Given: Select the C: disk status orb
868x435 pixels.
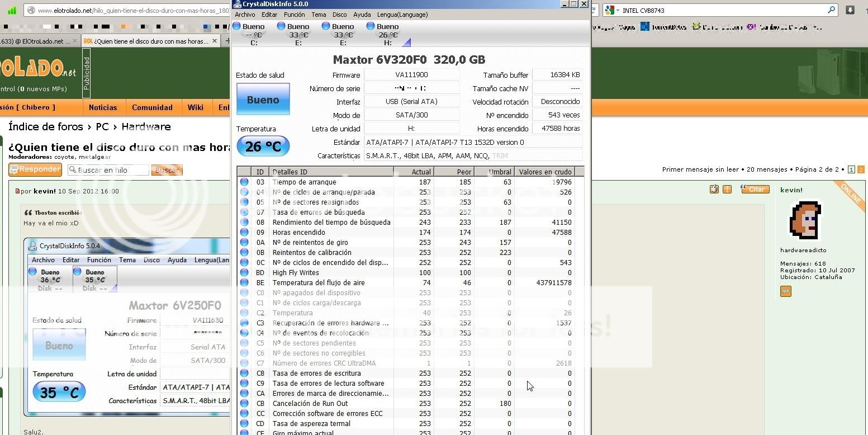Looking at the screenshot, I should tap(236, 26).
